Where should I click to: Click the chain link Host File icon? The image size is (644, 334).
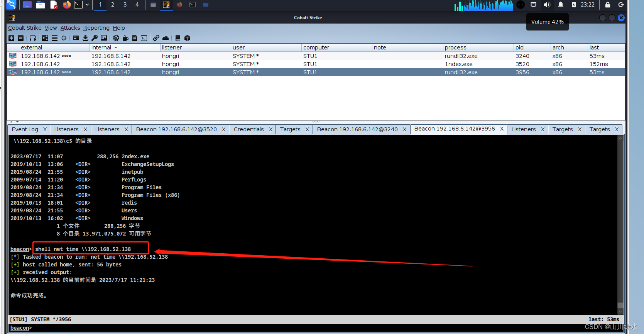[156, 38]
